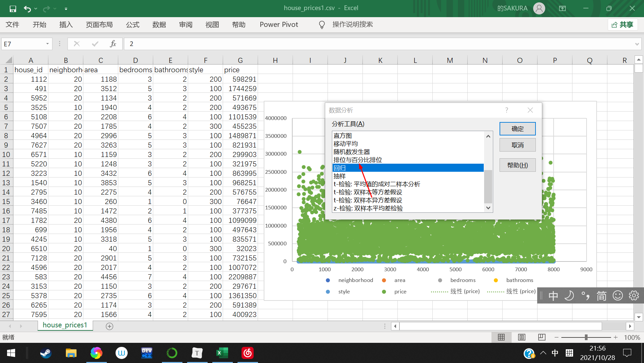
Task: Toggle IME moon half-width icon
Action: pos(569,296)
